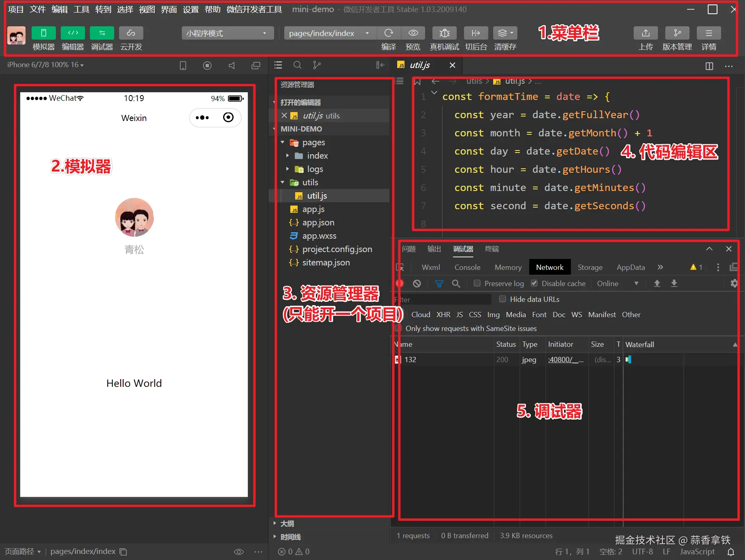Show more debugger tabs chevron
This screenshot has height=560, width=745.
point(660,267)
